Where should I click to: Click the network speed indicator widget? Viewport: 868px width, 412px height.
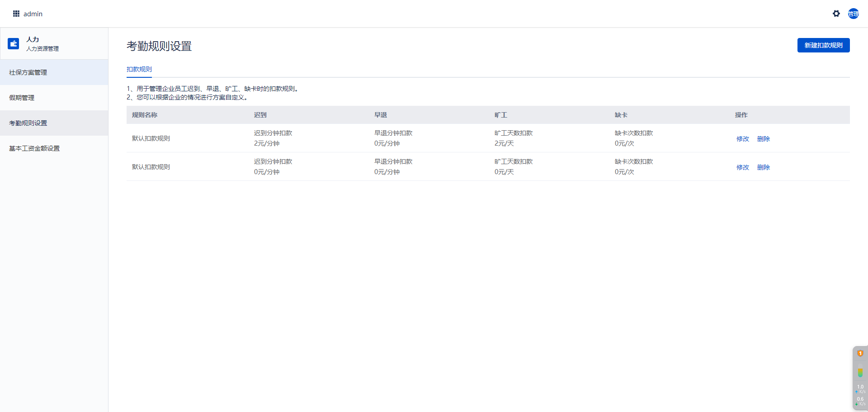(860, 395)
